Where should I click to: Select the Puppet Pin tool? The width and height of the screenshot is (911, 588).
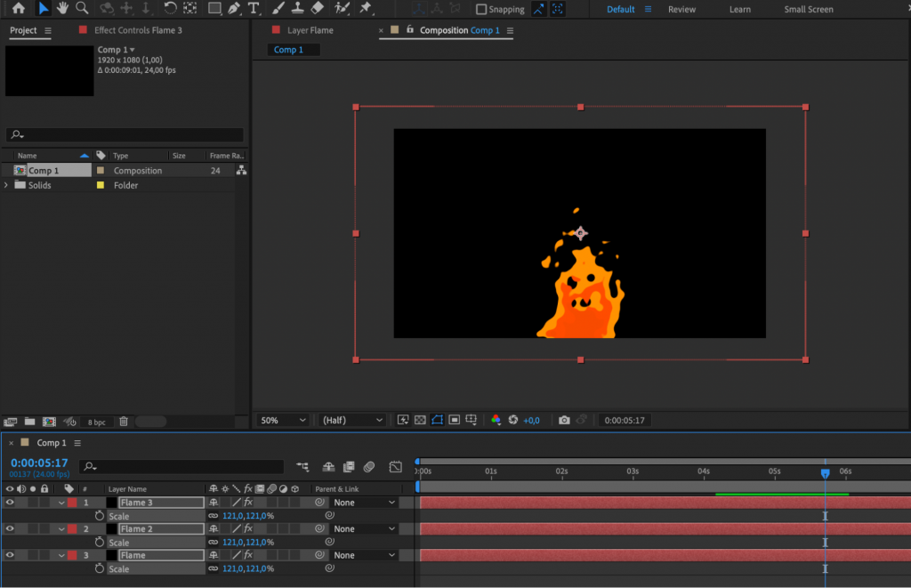[x=367, y=9]
